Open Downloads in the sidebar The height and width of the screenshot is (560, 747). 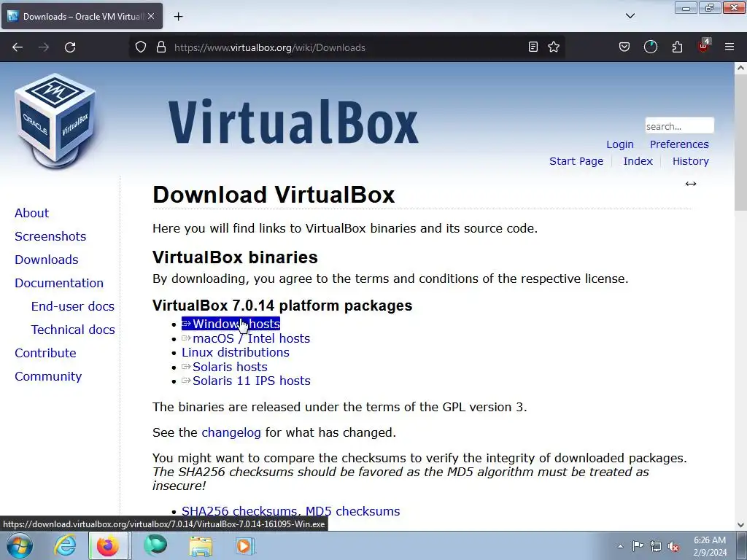click(x=46, y=260)
